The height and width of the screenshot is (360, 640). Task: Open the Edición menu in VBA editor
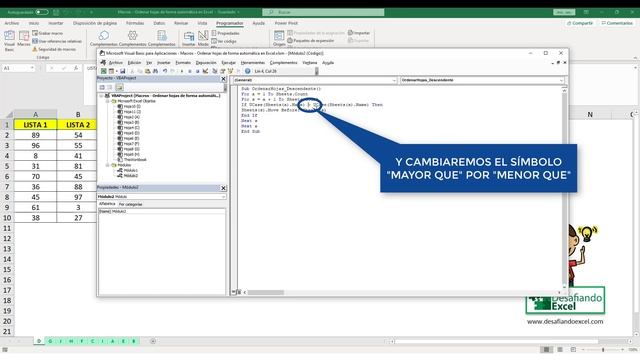point(134,63)
